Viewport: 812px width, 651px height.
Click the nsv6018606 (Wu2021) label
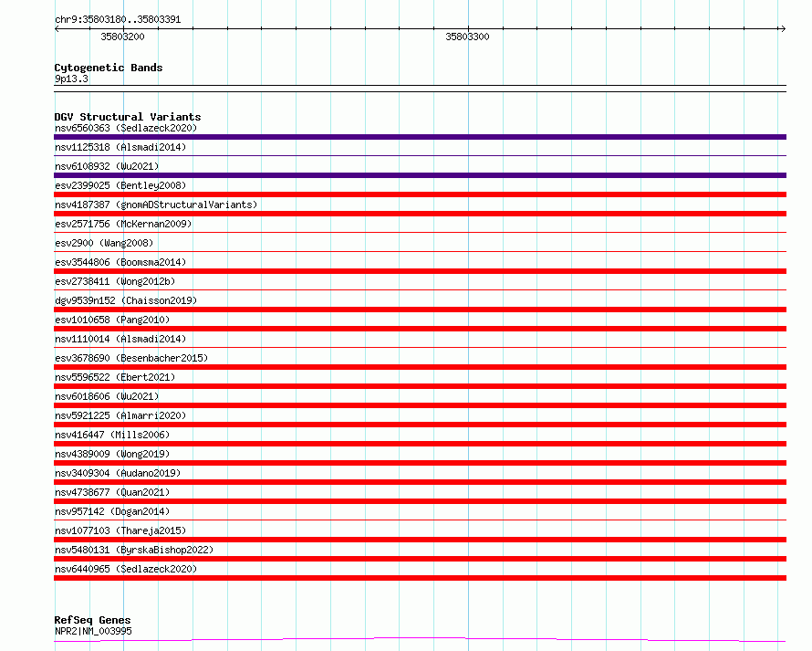tap(107, 396)
